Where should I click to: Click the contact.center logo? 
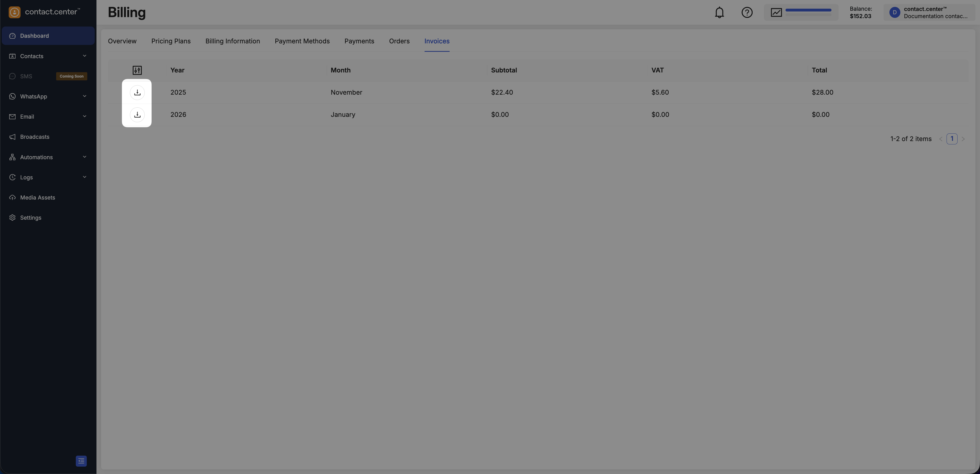coord(44,12)
